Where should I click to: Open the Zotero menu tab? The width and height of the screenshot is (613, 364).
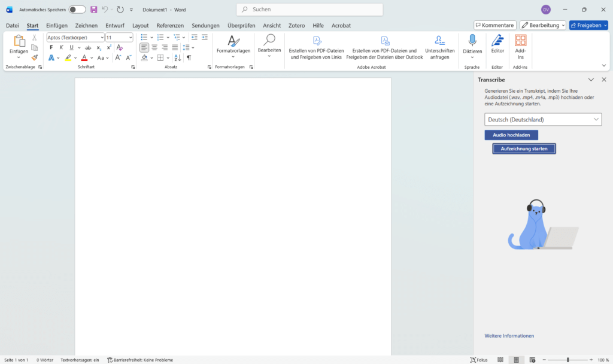(296, 25)
